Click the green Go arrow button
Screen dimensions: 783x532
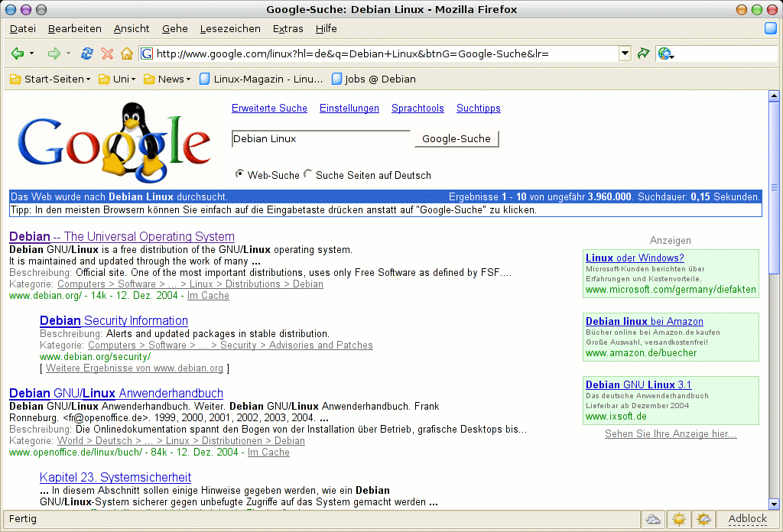tap(643, 54)
